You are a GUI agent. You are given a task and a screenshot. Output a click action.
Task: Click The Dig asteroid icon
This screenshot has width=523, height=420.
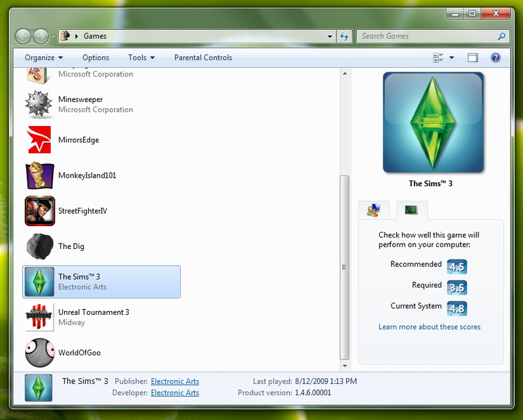click(x=40, y=246)
